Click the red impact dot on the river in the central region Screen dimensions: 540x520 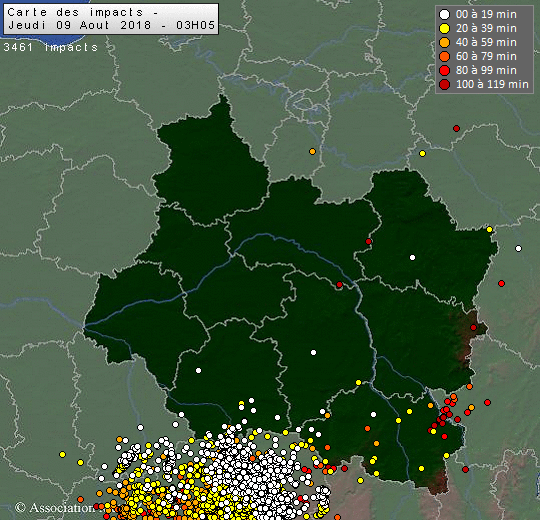coord(339,284)
